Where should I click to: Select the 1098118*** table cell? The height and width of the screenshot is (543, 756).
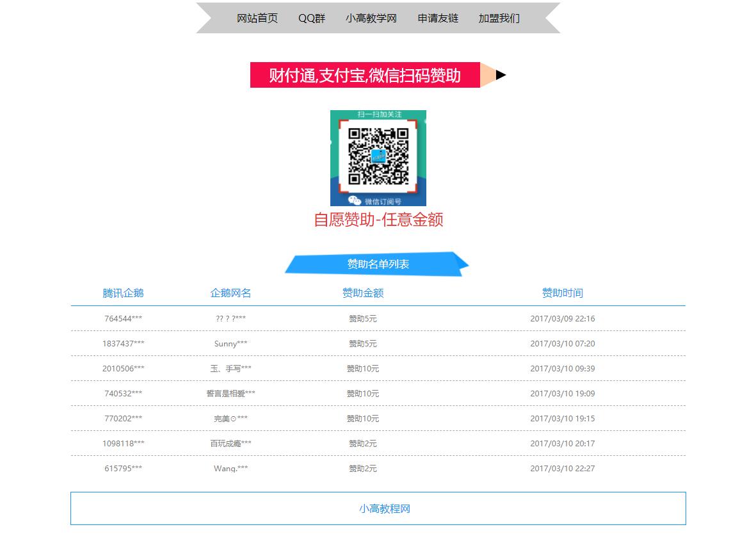[x=123, y=444]
